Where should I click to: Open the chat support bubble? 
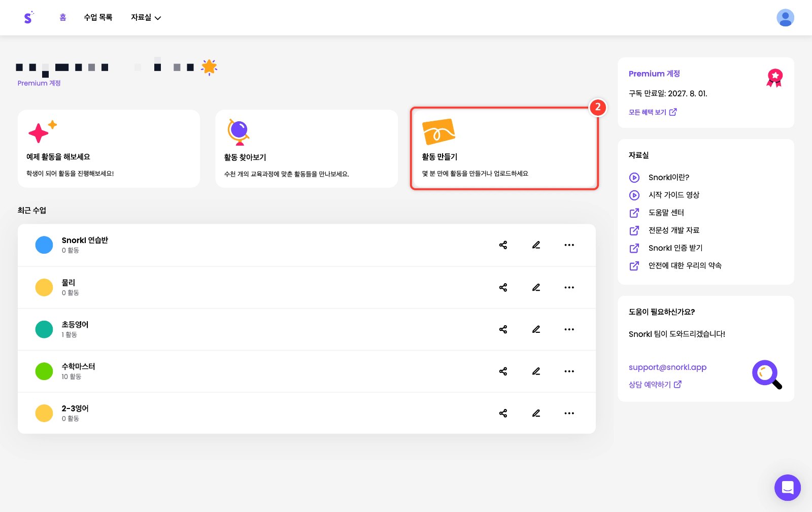[x=787, y=488]
